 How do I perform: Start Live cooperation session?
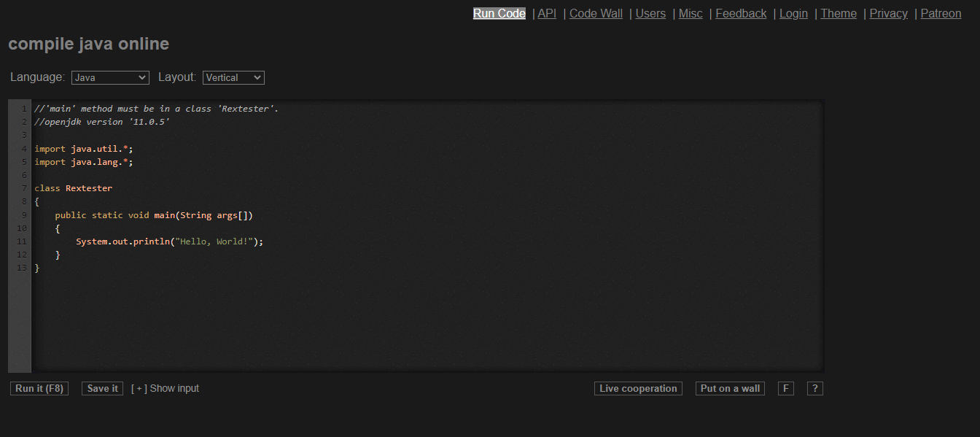[x=638, y=389]
